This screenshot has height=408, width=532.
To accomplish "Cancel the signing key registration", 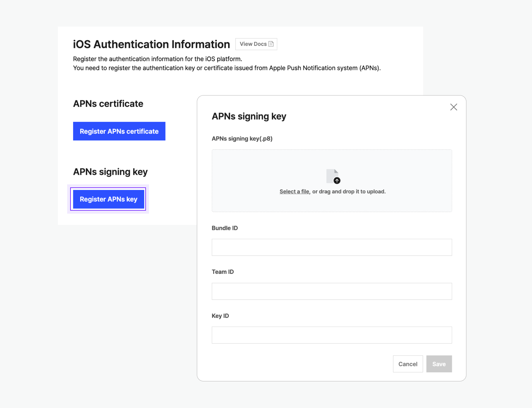I will (408, 364).
